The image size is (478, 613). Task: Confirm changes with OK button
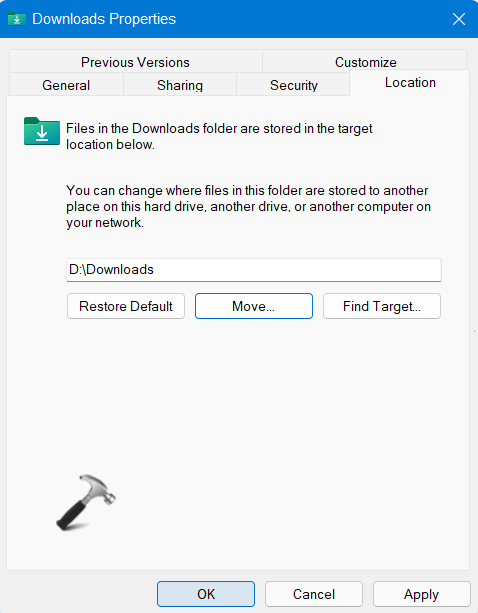[206, 594]
